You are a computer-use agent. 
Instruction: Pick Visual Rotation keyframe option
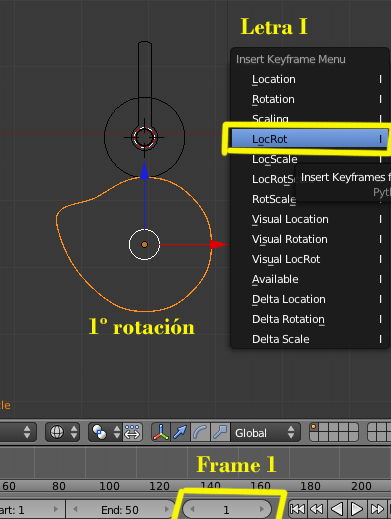pyautogui.click(x=310, y=239)
